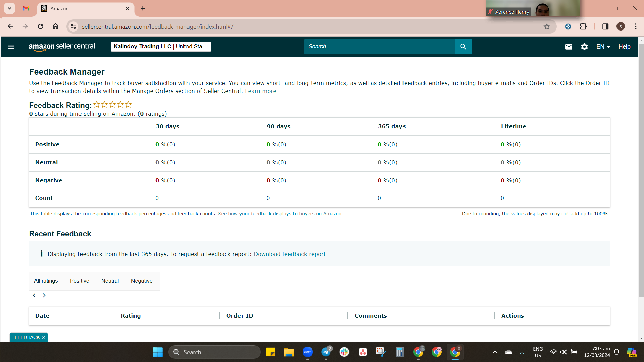Viewport: 644px width, 362px height.
Task: Open the Kalindoy Trading LLC account switcher
Action: [161, 47]
